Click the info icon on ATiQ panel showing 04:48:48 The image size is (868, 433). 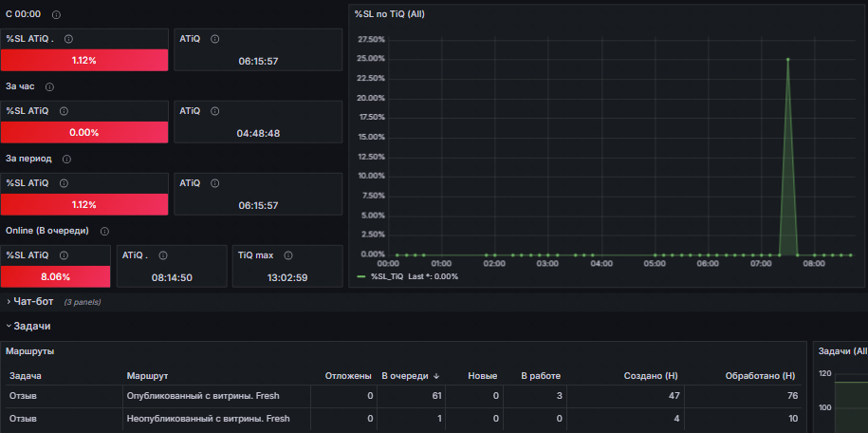point(214,110)
